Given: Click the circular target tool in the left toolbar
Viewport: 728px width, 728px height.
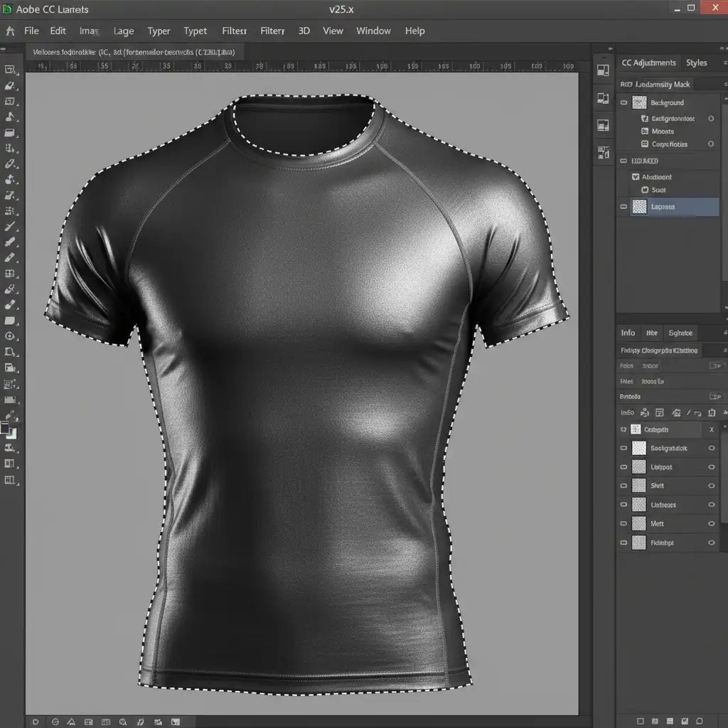Looking at the screenshot, I should [x=10, y=336].
